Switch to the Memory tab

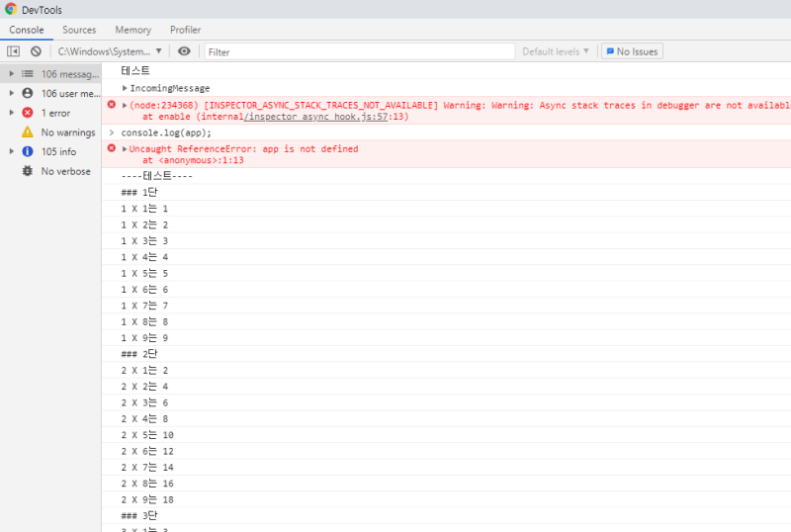point(132,30)
